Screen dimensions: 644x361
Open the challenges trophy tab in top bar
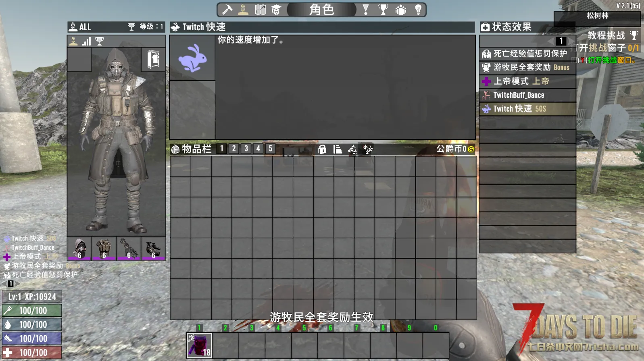(383, 9)
